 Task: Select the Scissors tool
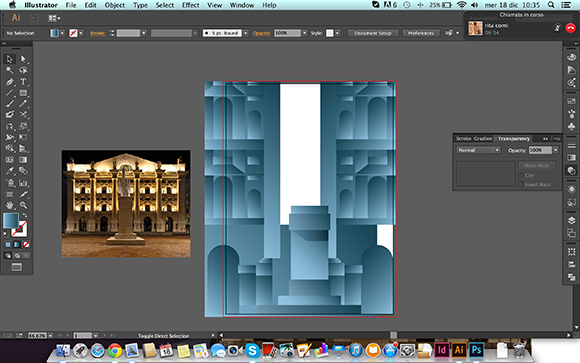tap(23, 115)
